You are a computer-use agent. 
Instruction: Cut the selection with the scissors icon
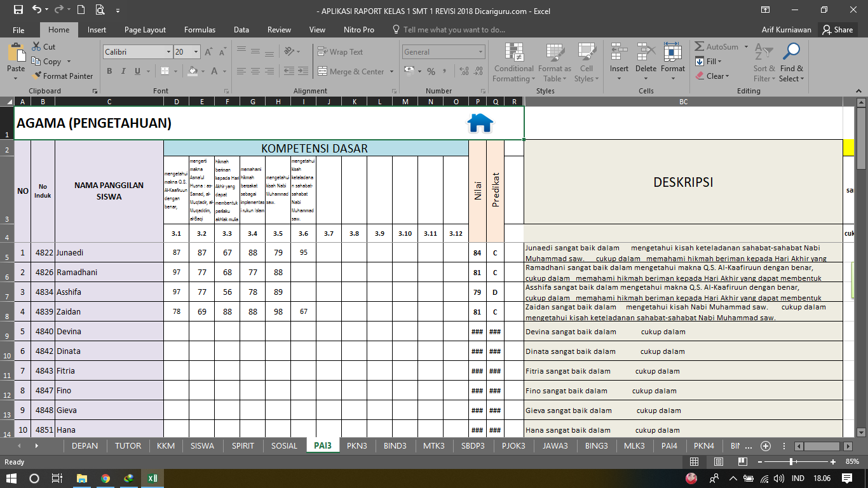point(35,47)
